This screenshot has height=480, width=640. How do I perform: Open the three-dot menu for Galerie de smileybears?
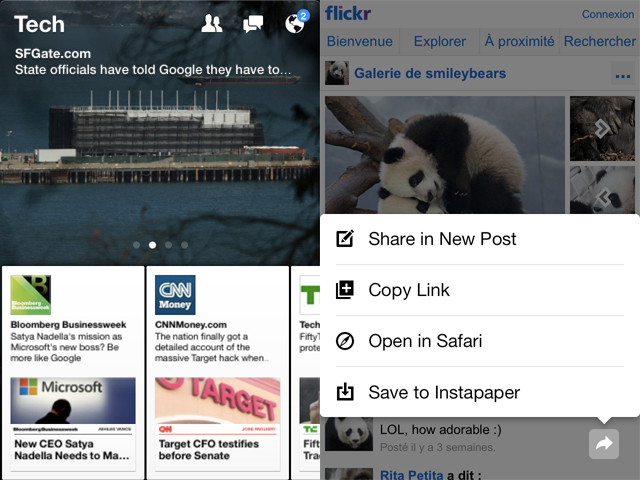(623, 74)
